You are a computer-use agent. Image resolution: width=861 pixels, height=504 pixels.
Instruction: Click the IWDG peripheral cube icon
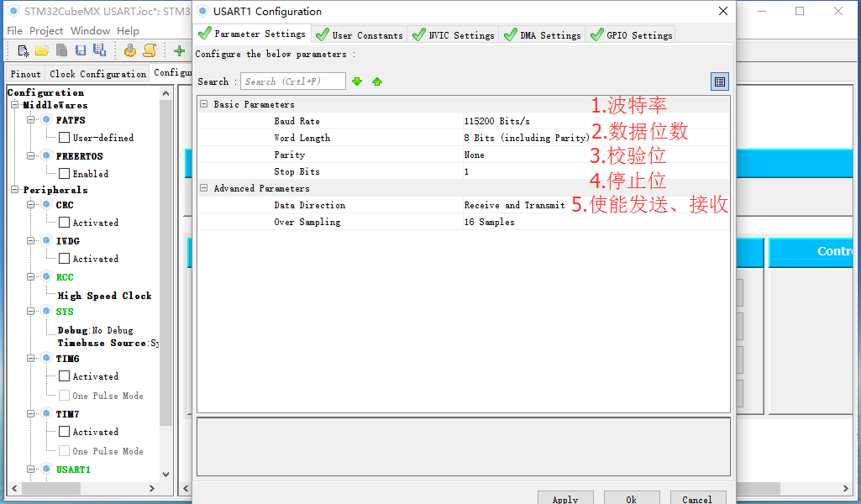click(x=47, y=241)
